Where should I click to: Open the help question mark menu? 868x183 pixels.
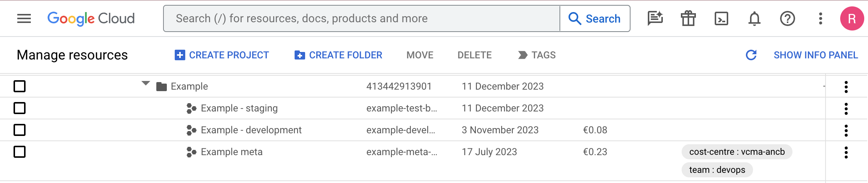tap(787, 18)
